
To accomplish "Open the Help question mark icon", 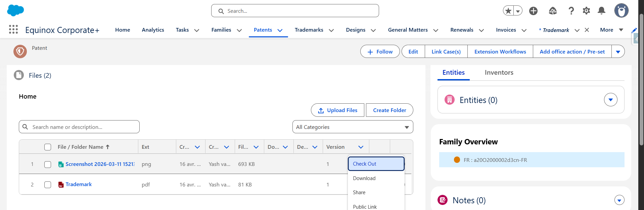I will tap(571, 11).
